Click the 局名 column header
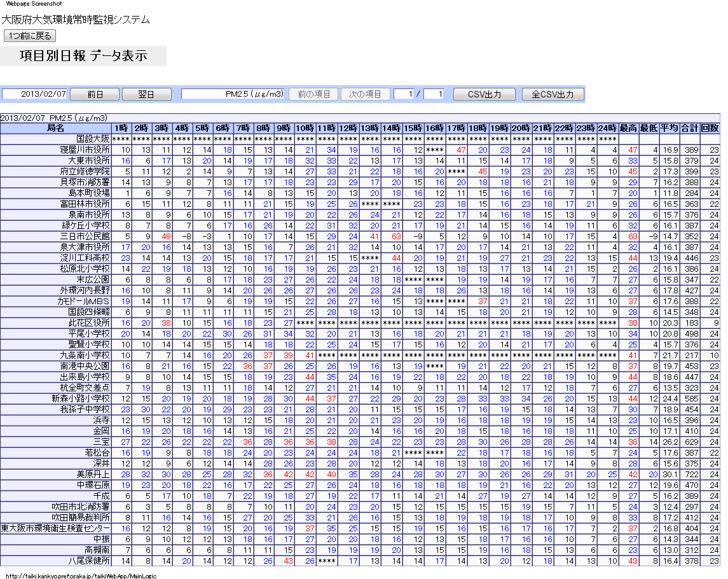This screenshot has width=728, height=579. 56,128
